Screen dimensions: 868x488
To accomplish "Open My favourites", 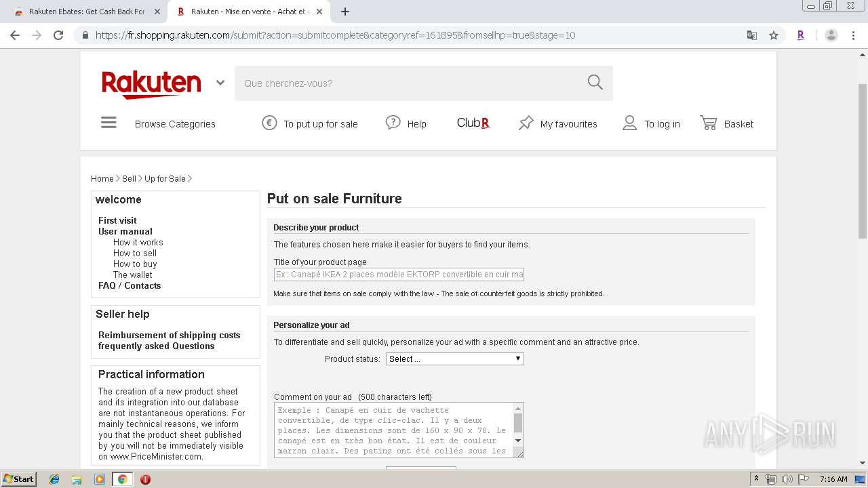I will coord(568,124).
